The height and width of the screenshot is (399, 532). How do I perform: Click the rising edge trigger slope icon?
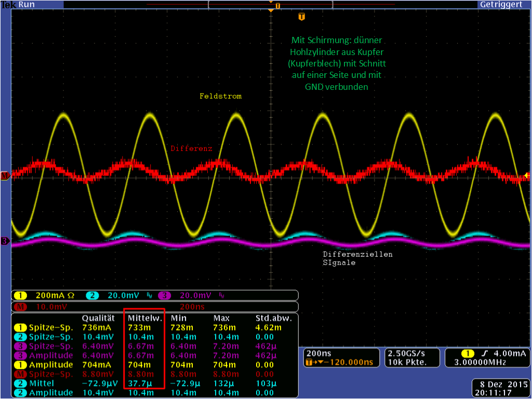click(x=485, y=353)
